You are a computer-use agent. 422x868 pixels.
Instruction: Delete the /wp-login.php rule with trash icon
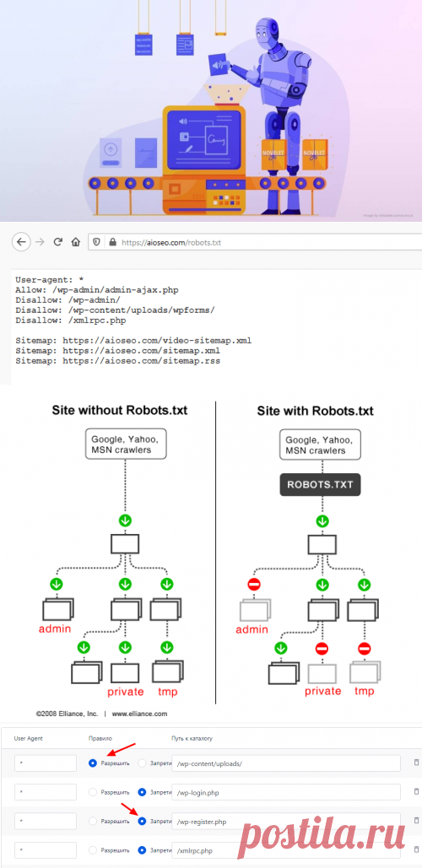pos(416,791)
